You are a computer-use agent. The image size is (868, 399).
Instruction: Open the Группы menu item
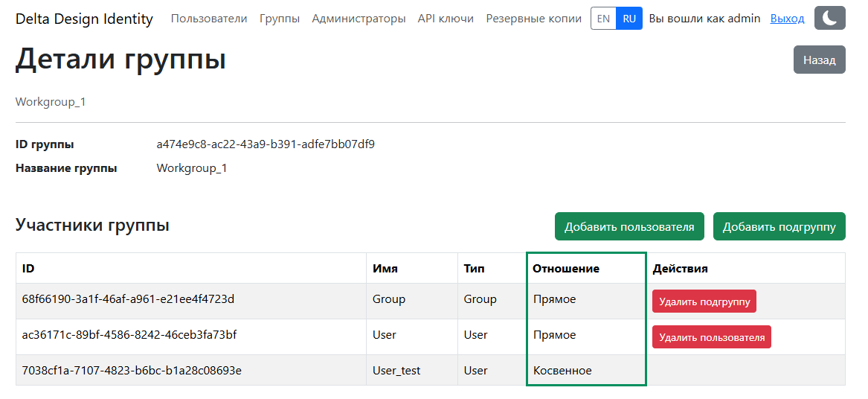(280, 19)
